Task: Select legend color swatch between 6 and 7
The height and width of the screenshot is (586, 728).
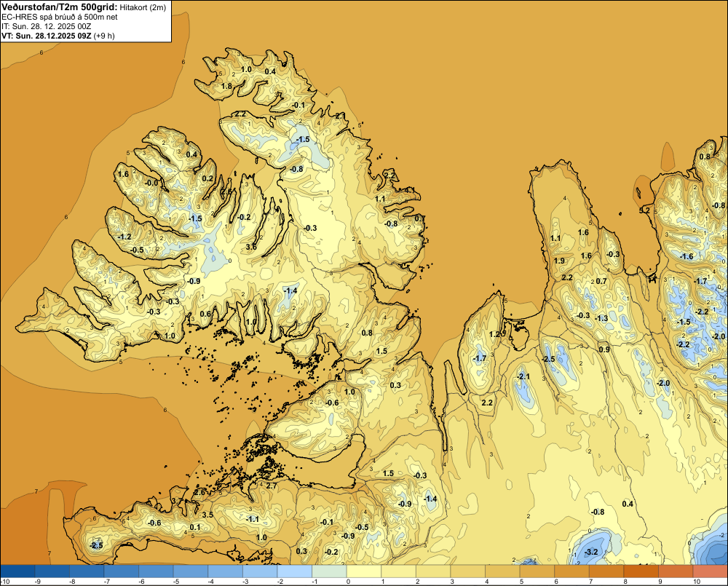Action: coord(572,571)
